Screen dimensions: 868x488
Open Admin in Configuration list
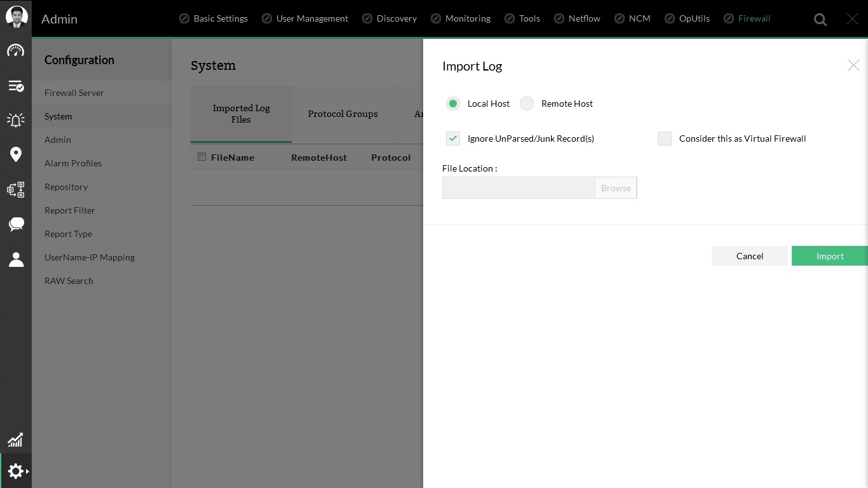tap(102, 140)
